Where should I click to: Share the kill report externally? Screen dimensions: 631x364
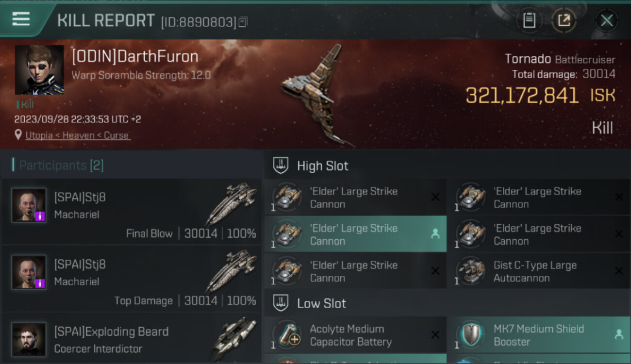564,20
